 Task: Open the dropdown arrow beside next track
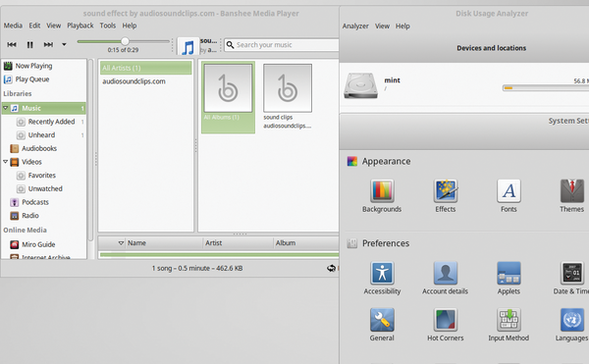64,44
